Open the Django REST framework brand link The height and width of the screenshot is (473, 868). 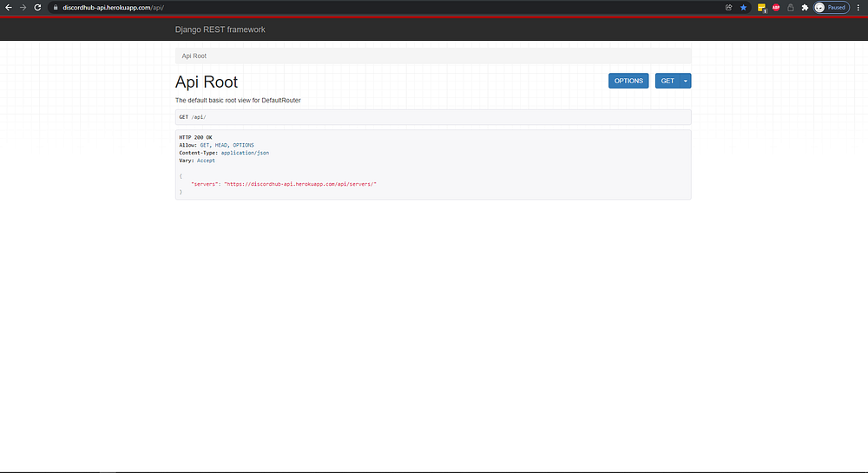[x=220, y=30]
